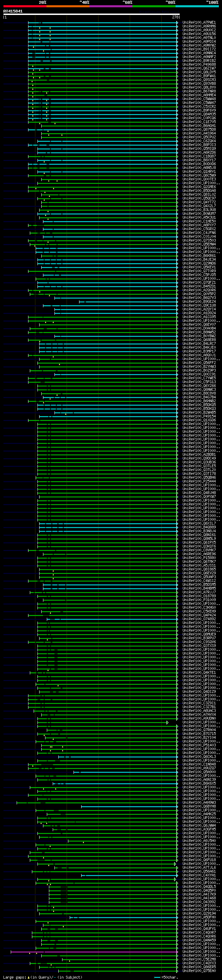Select the UniRef100_C4WSI2 label
The height and width of the screenshot is (980, 222).
pos(199,581)
